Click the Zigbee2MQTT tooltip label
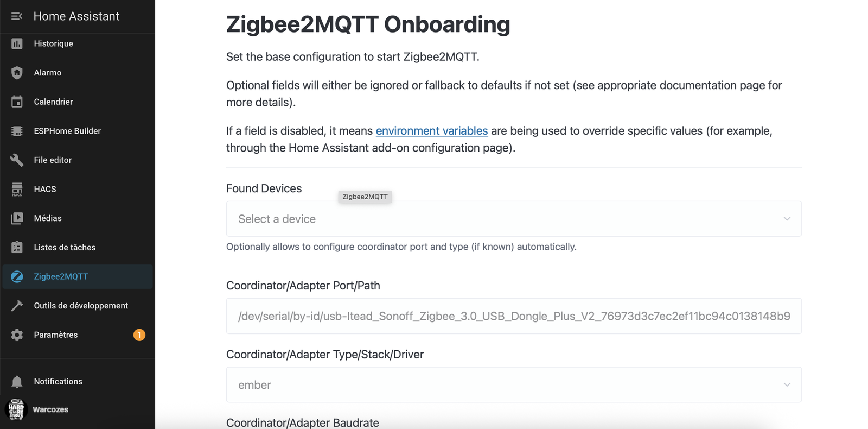The height and width of the screenshot is (429, 868). tap(365, 197)
